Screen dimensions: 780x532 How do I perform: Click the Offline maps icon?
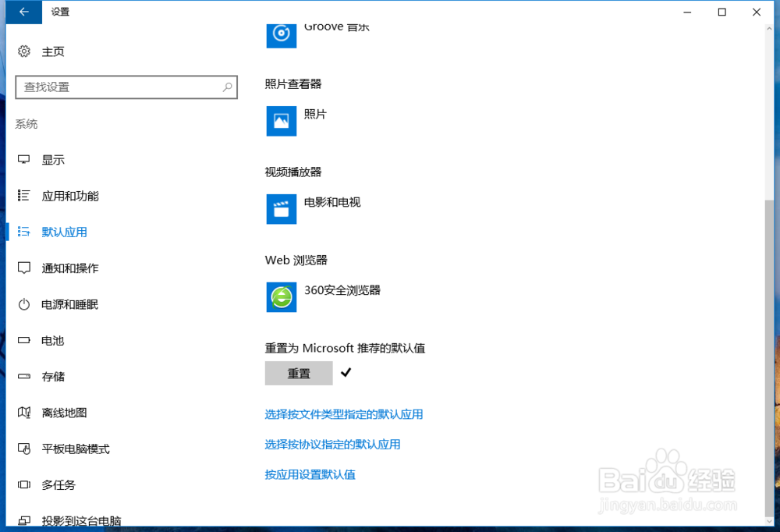pos(24,413)
